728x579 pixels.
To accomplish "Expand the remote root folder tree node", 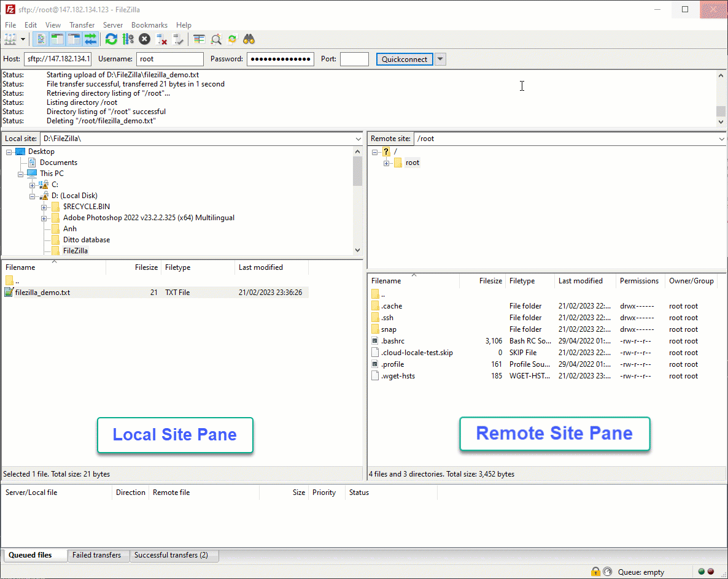I will coord(386,163).
